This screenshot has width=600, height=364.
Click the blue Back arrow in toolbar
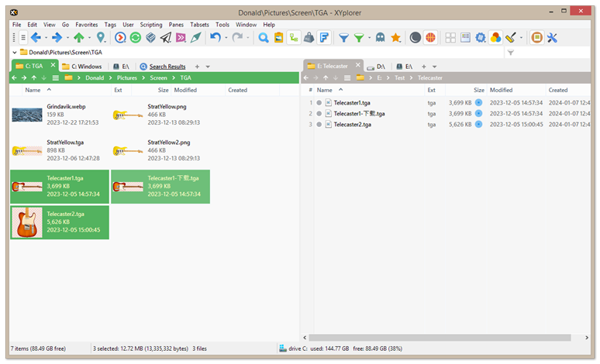35,37
